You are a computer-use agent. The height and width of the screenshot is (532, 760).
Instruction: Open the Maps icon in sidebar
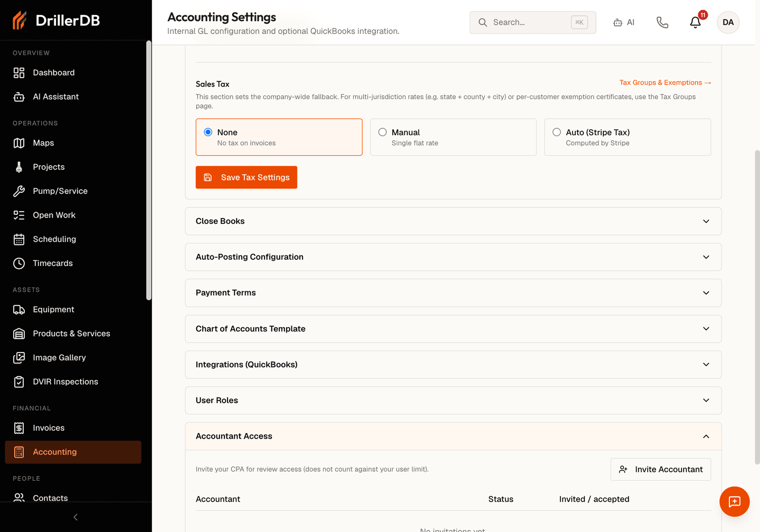19,143
